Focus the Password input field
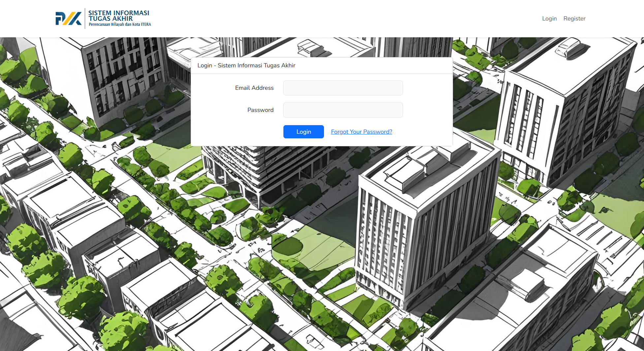Viewport: 644px width, 351px height. [x=343, y=110]
